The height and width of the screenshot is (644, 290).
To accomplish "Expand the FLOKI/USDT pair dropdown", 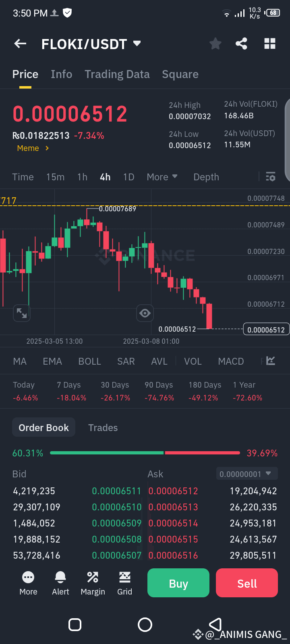I will coord(137,43).
